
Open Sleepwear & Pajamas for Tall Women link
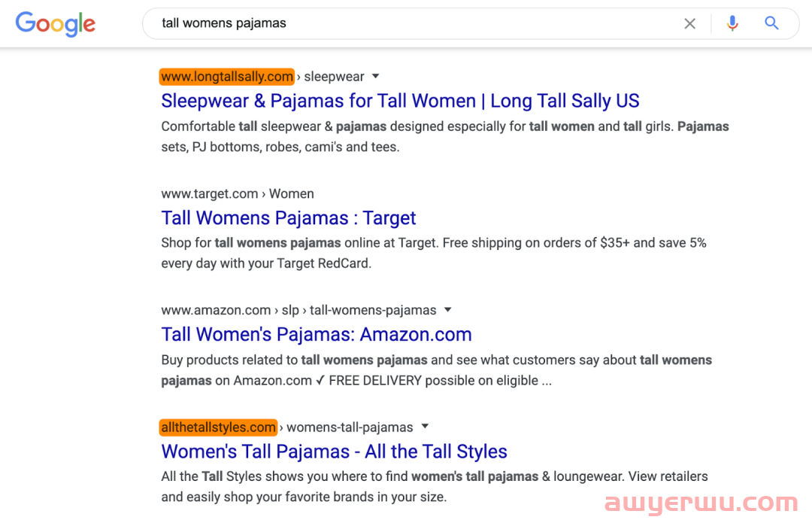click(400, 101)
